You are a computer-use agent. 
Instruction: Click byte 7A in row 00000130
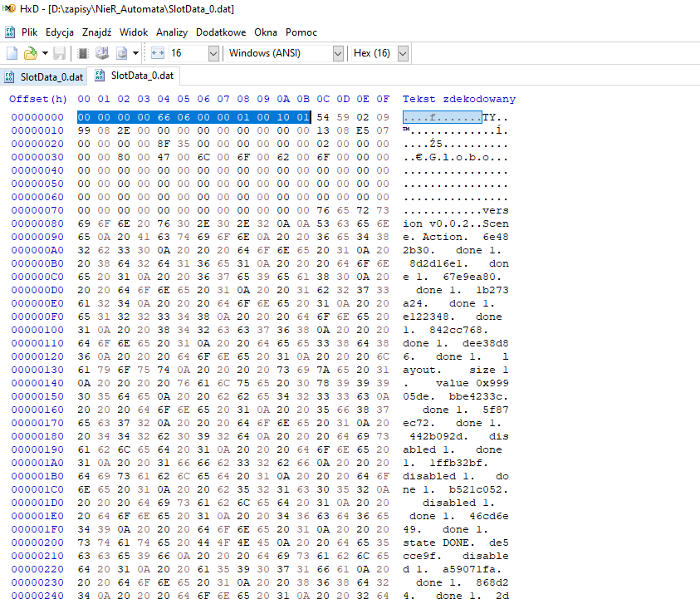point(323,370)
